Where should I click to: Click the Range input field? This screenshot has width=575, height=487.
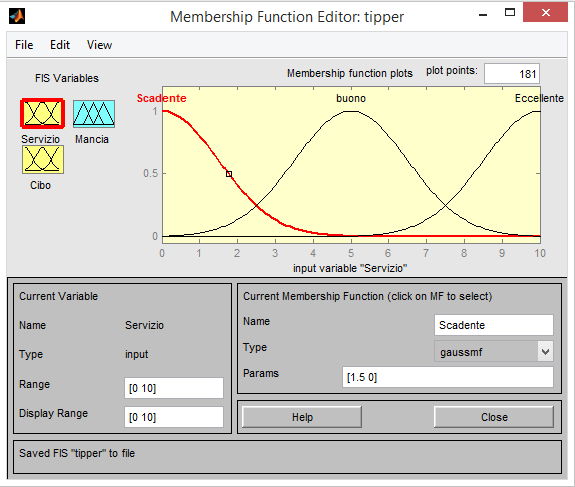[x=174, y=388]
